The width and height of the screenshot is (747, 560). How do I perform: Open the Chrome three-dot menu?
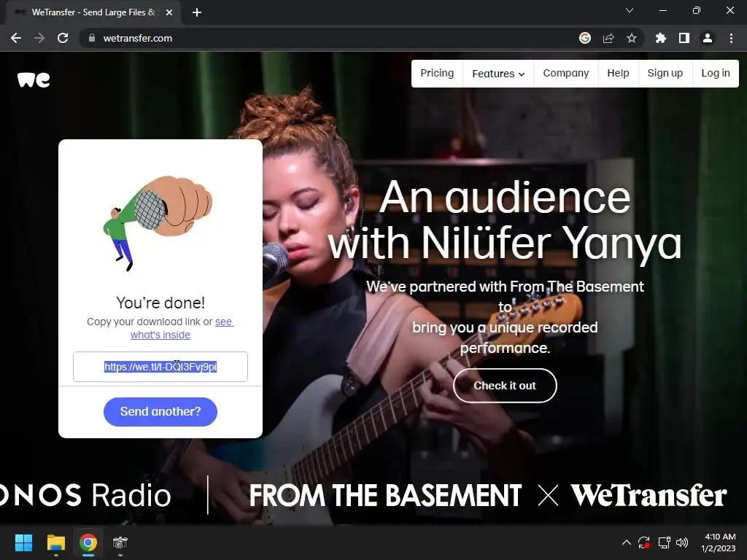[x=731, y=38]
